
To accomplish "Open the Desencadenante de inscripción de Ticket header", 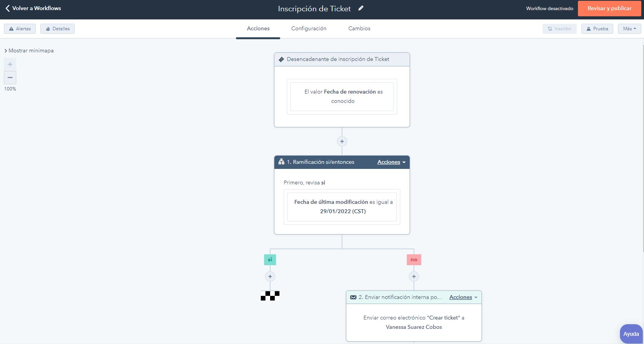I will tap(342, 59).
